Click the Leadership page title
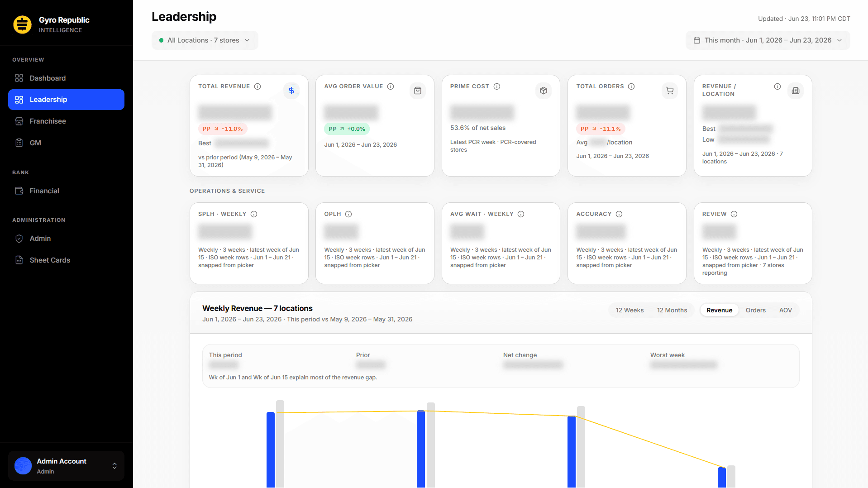The height and width of the screenshot is (488, 868). coord(184,17)
